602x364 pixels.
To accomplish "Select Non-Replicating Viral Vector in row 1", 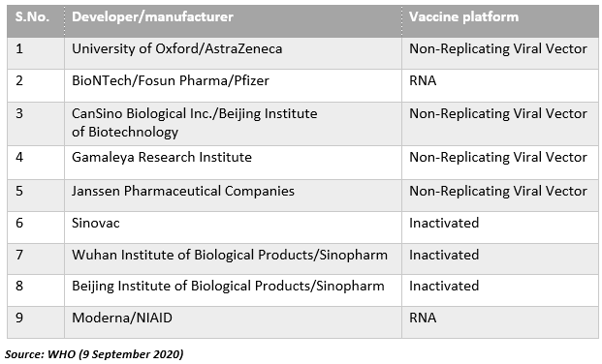I will [x=498, y=48].
